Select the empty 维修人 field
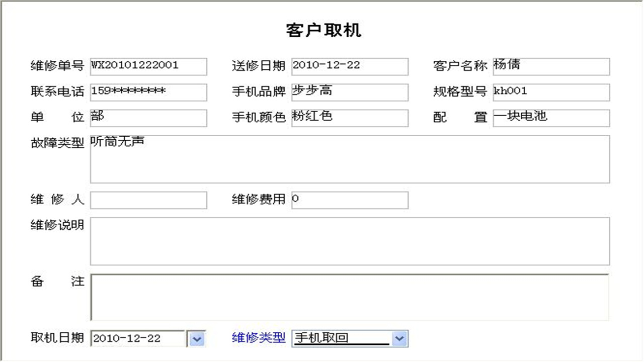 [x=148, y=200]
